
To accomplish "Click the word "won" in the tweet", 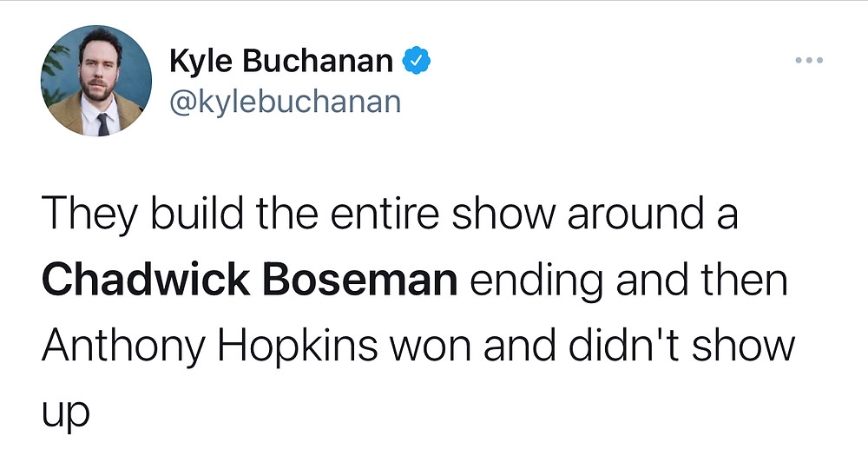I will point(431,349).
